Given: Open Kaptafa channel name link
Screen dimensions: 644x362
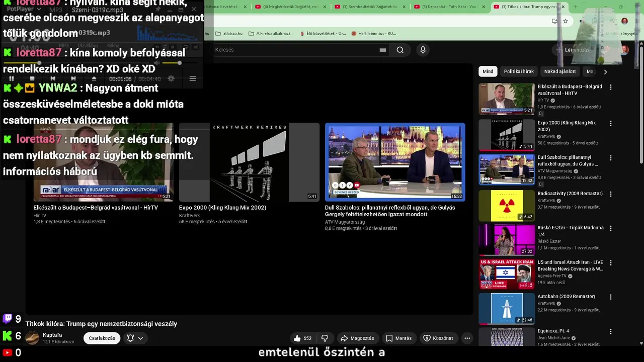Looking at the screenshot, I should pos(52,335).
